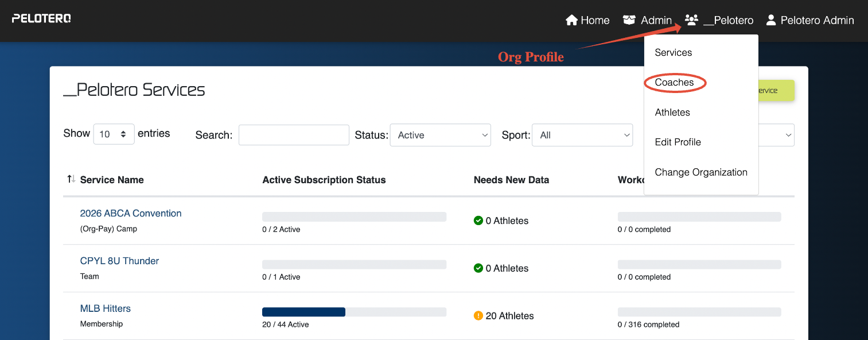
Task: Click the '__Pelotero Services' page heading
Action: (134, 90)
